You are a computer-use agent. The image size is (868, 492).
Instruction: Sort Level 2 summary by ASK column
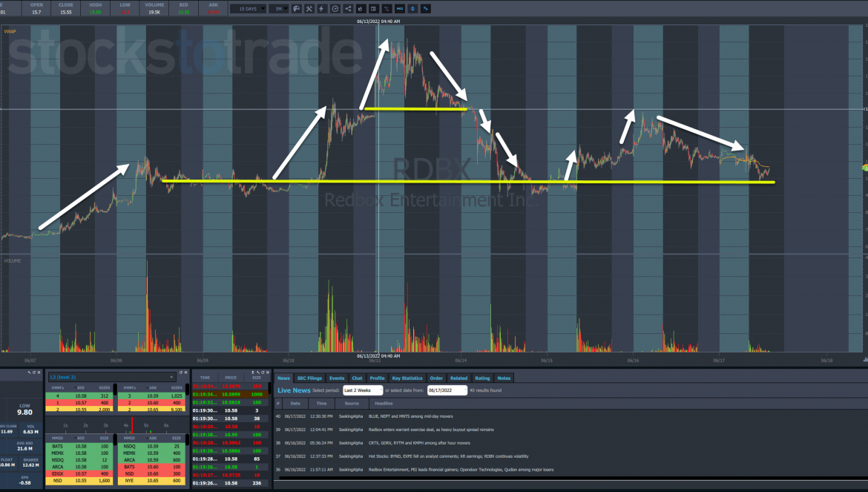click(154, 388)
